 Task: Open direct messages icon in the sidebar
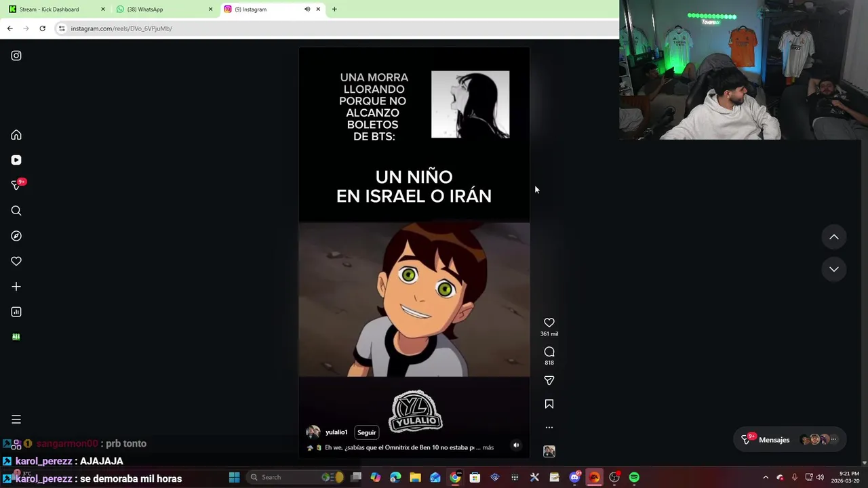[16, 185]
